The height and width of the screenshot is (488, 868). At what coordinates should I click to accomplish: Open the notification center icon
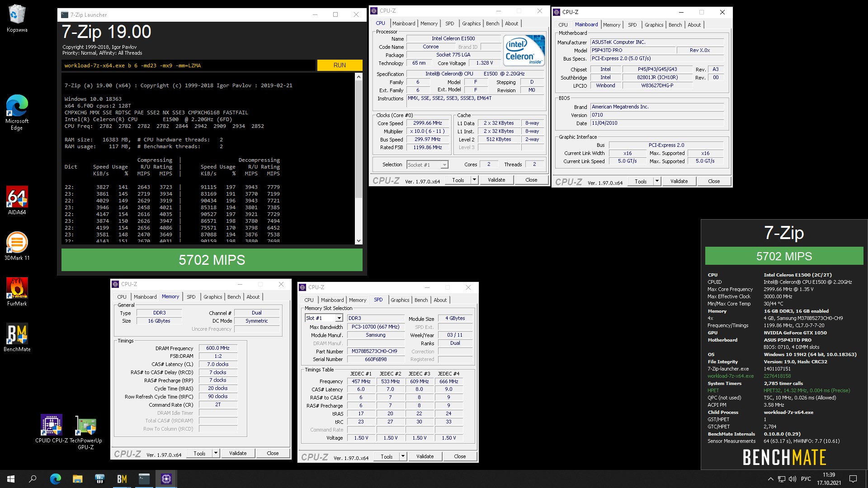[853, 479]
